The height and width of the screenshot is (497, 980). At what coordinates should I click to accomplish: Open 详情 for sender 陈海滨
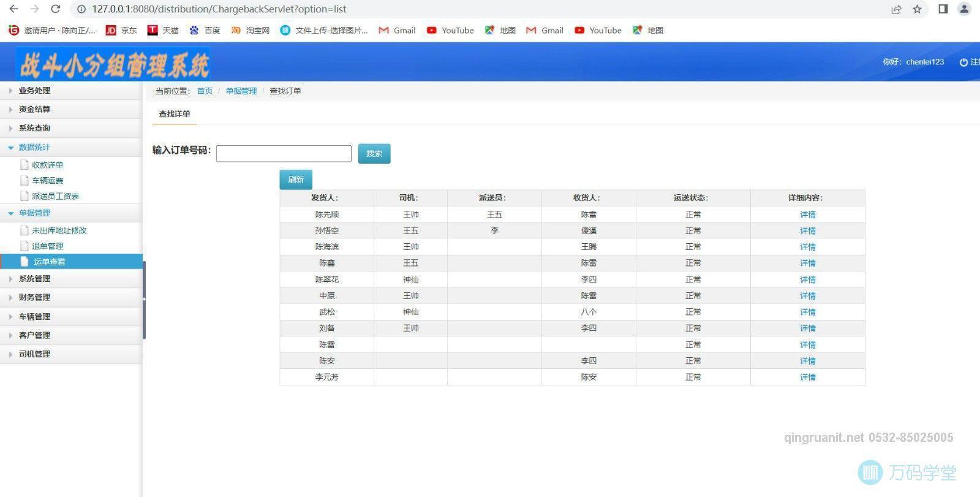click(807, 247)
